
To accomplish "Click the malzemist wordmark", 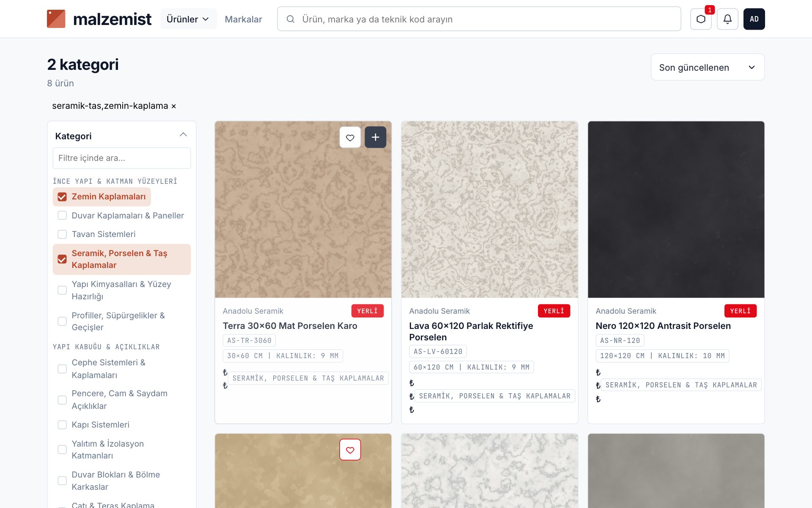I will tap(112, 19).
